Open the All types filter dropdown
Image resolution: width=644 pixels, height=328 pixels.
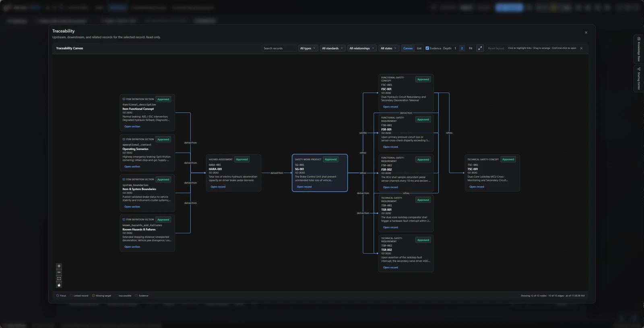(x=308, y=48)
